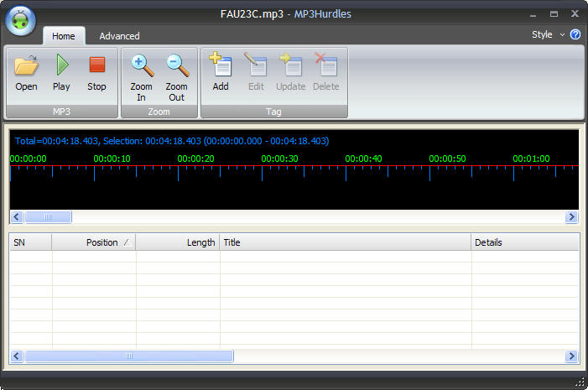
Task: Stop playback with the red Stop button
Action: tap(96, 73)
